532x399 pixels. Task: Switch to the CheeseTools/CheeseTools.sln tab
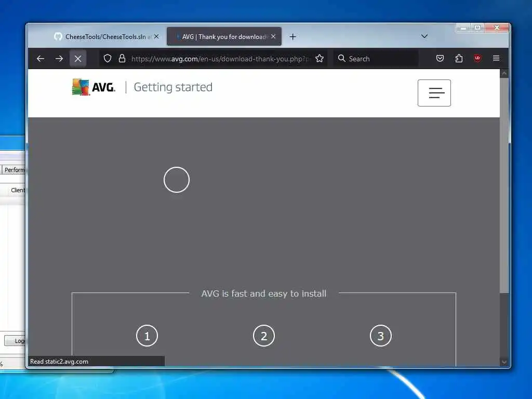(x=107, y=37)
